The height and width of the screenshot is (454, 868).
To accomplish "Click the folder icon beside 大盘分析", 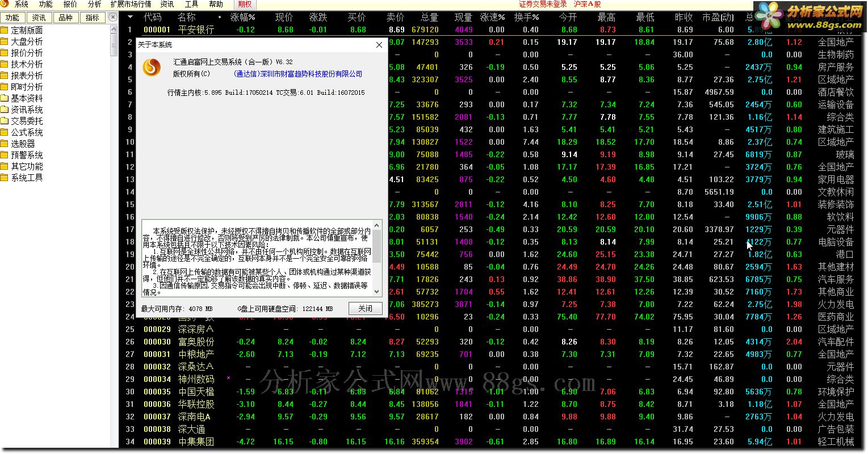I will pos(5,41).
